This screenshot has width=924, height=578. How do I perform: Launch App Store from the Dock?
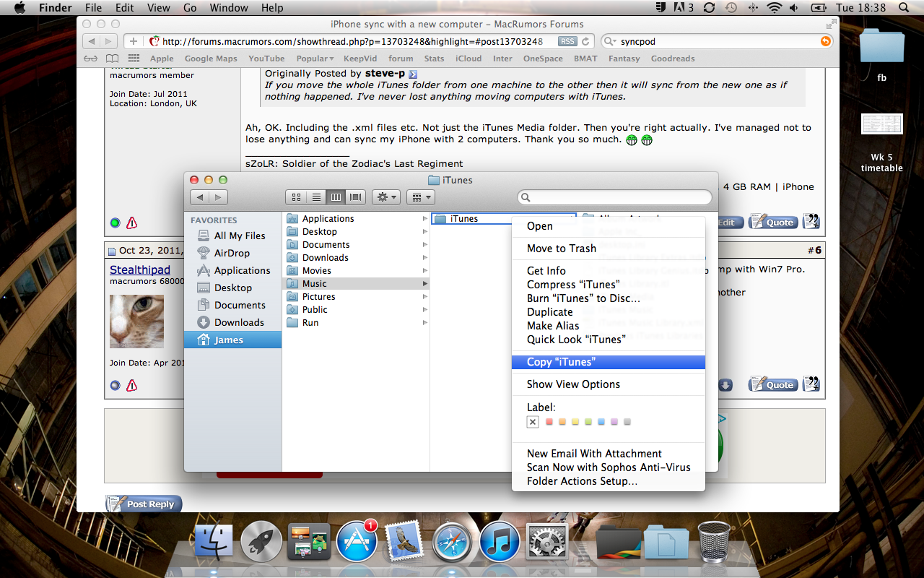coord(357,542)
